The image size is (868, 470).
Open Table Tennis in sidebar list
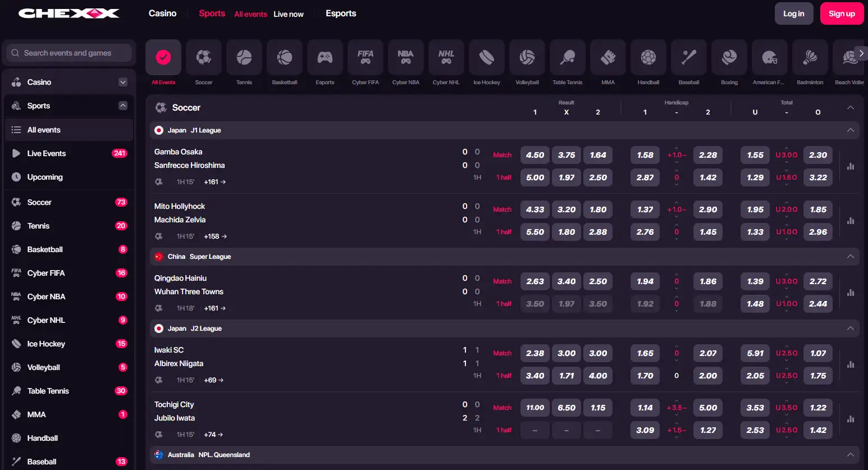coord(69,391)
